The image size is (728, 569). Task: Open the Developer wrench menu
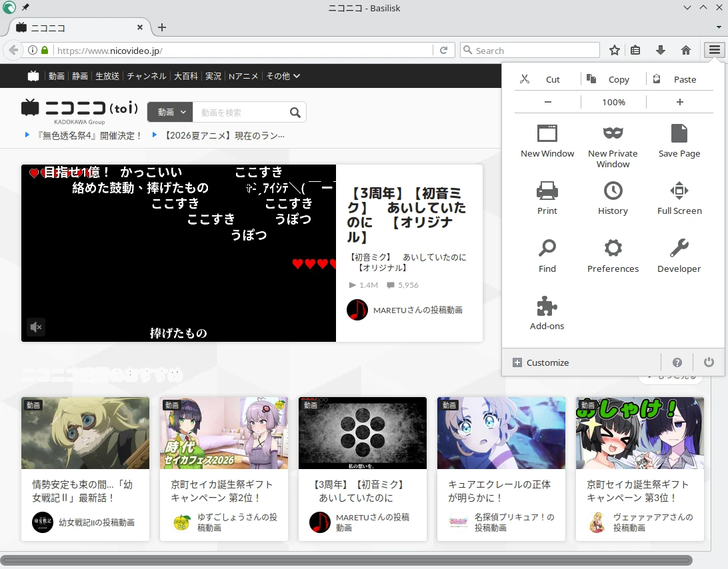point(679,256)
